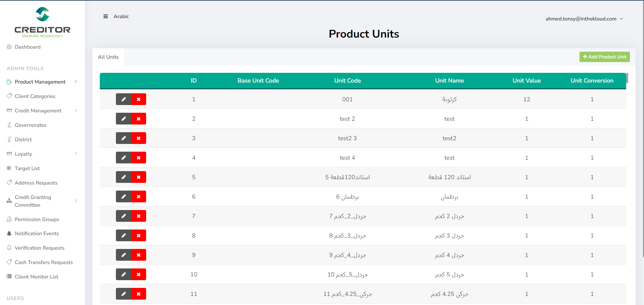This screenshot has width=644, height=305.
Task: Edit unit row with ID 1
Action: tap(123, 99)
